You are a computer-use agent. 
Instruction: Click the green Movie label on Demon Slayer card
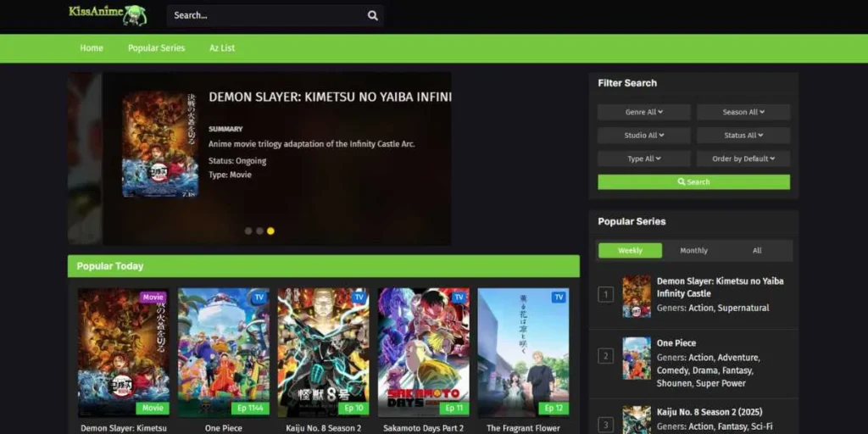point(153,408)
